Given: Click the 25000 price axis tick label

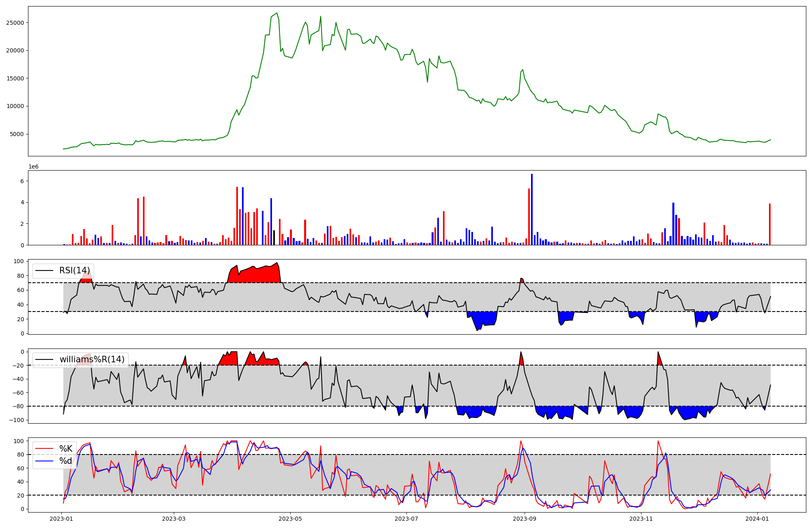Looking at the screenshot, I should (15, 23).
